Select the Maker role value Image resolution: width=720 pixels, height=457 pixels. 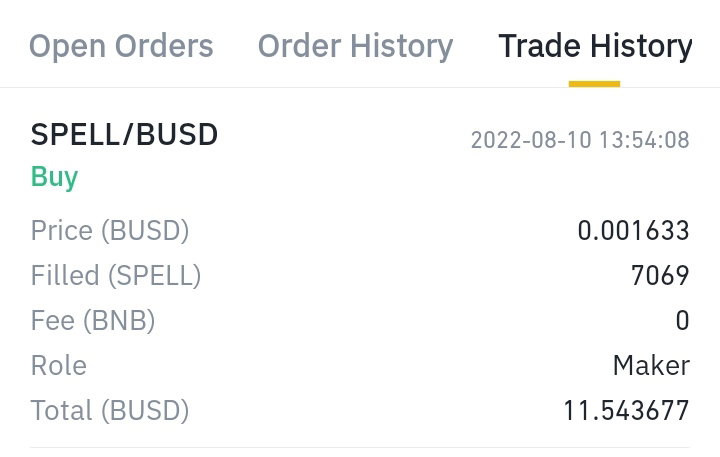tap(651, 366)
